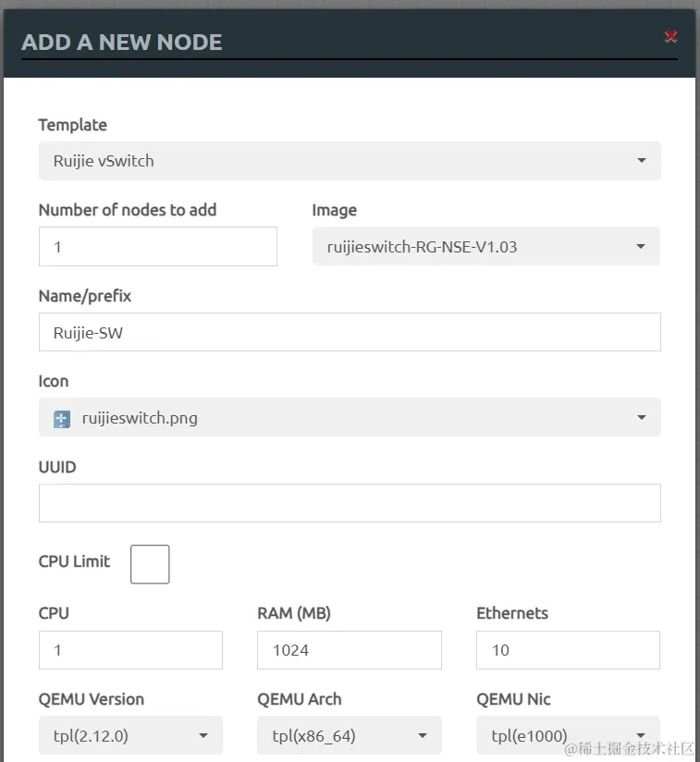
Task: Focus the Name/prefix text field
Action: tap(350, 332)
